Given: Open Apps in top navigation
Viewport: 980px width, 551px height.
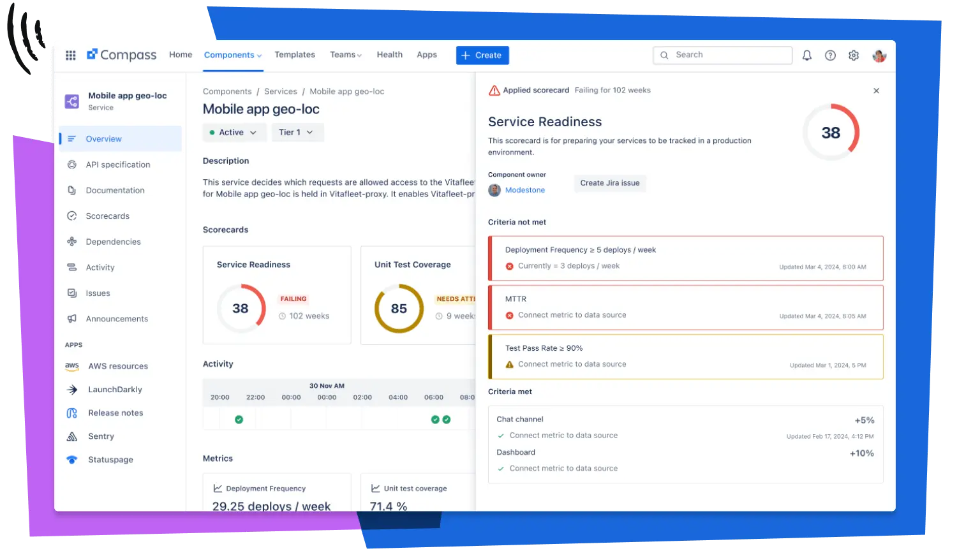Looking at the screenshot, I should [427, 55].
